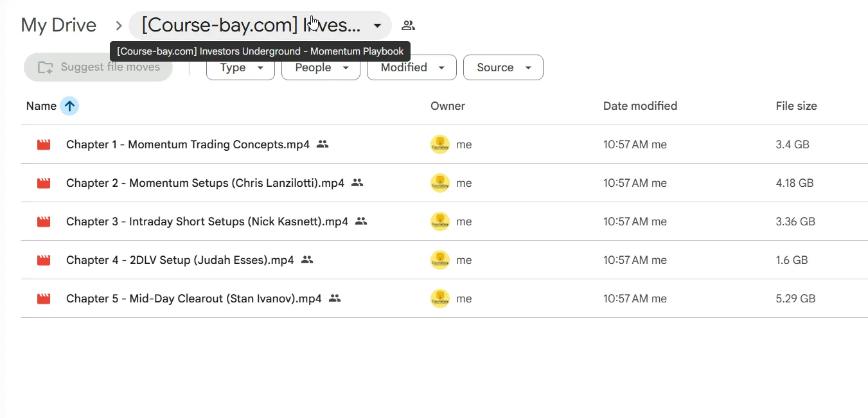Open the Type filter dropdown
The width and height of the screenshot is (868, 418).
click(240, 67)
